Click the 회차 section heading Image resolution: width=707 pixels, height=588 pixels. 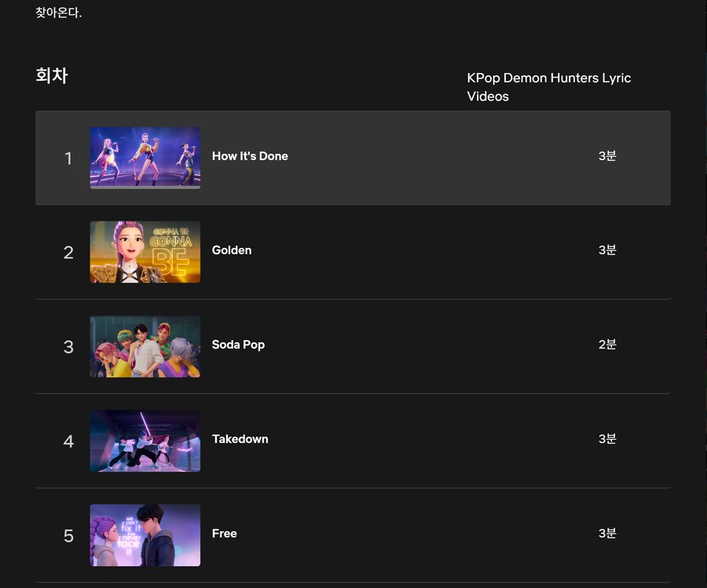pos(52,76)
